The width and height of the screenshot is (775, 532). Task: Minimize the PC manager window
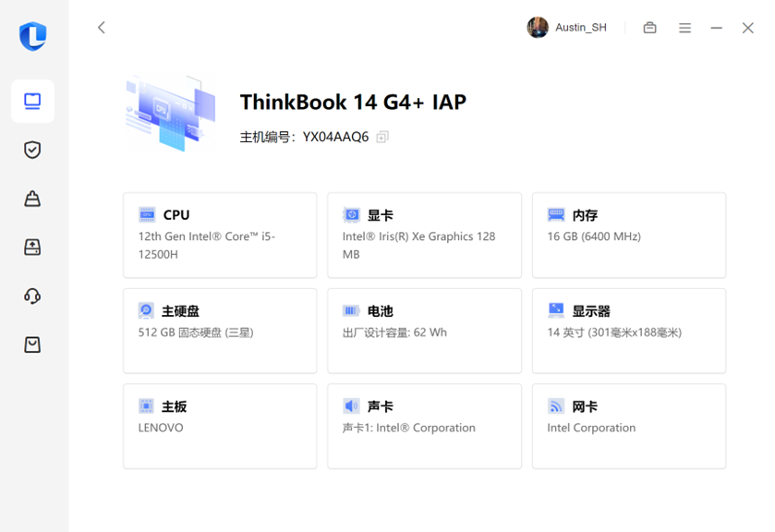pyautogui.click(x=716, y=29)
